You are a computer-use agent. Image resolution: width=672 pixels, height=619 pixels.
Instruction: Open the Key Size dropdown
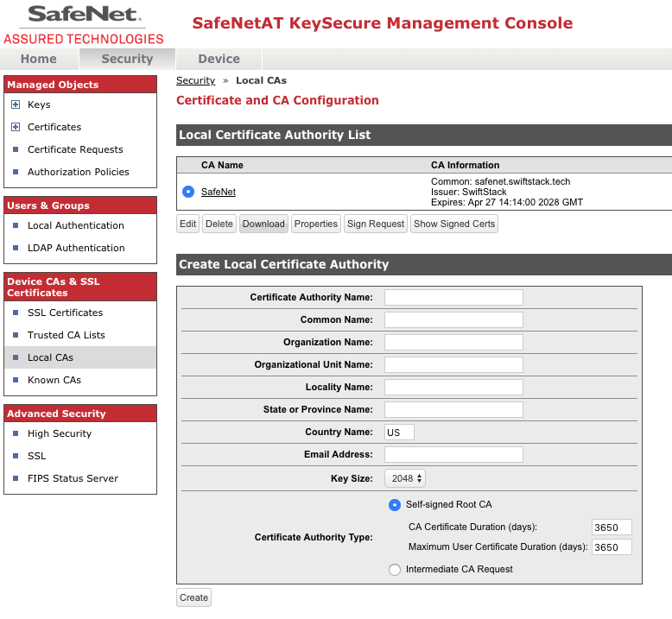pyautogui.click(x=405, y=478)
